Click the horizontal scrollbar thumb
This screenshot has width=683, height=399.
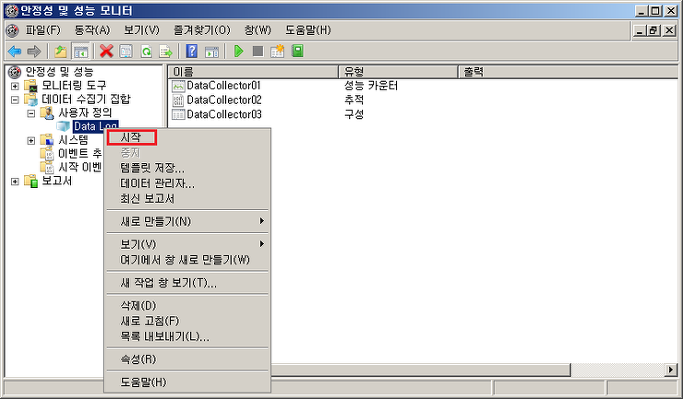coord(420,370)
